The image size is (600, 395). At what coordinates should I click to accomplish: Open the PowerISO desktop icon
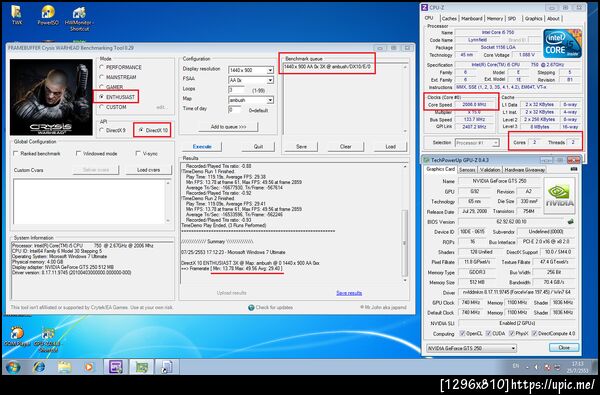coord(48,14)
